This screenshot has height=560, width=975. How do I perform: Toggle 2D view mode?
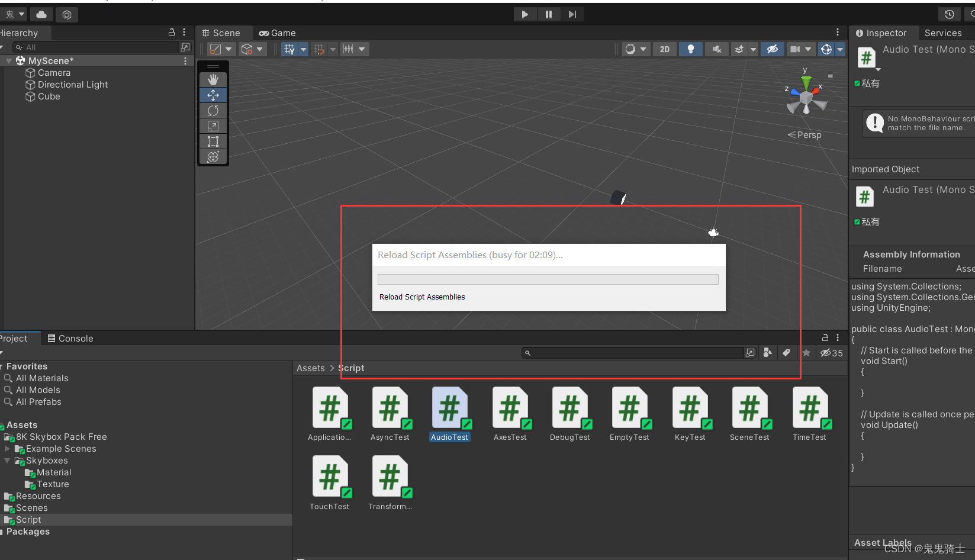[664, 49]
